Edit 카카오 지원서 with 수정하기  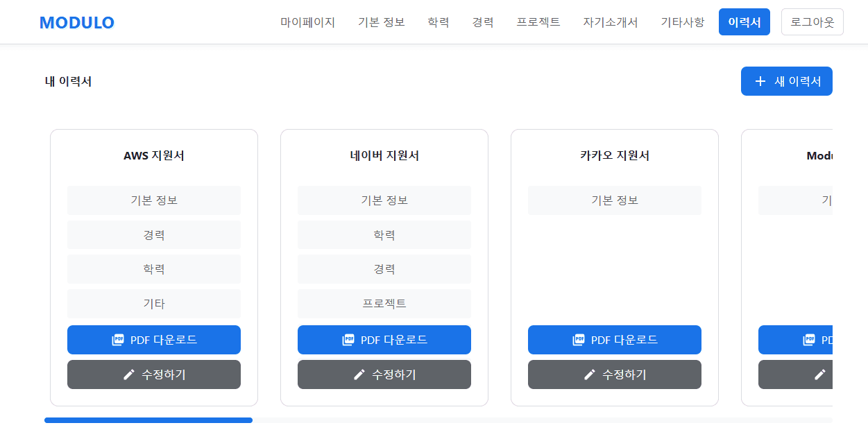pyautogui.click(x=615, y=374)
